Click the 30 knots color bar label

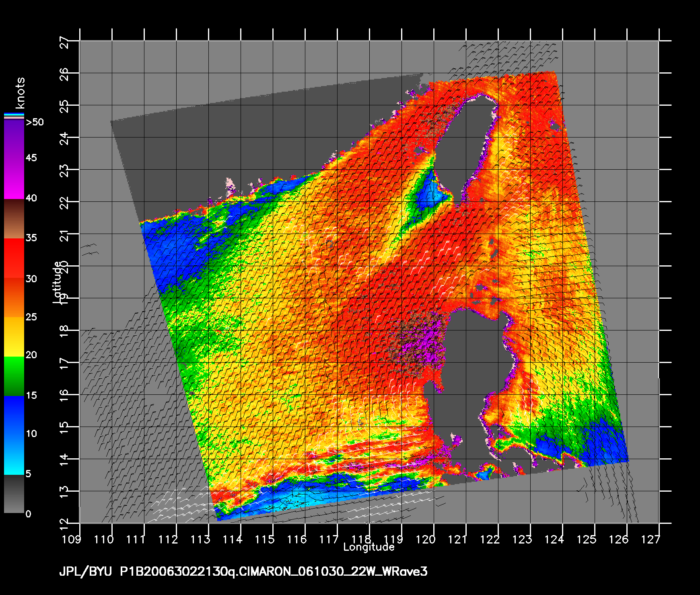(31, 279)
